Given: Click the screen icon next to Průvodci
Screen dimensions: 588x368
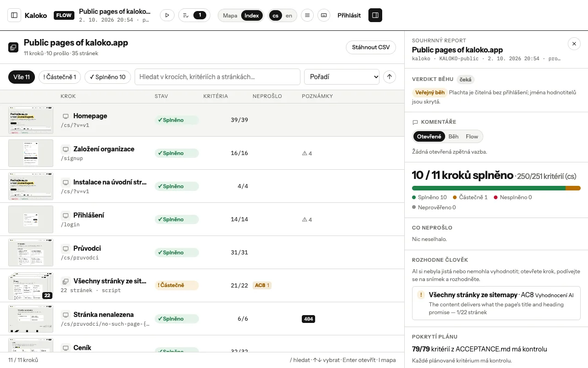Looking at the screenshot, I should tap(66, 248).
